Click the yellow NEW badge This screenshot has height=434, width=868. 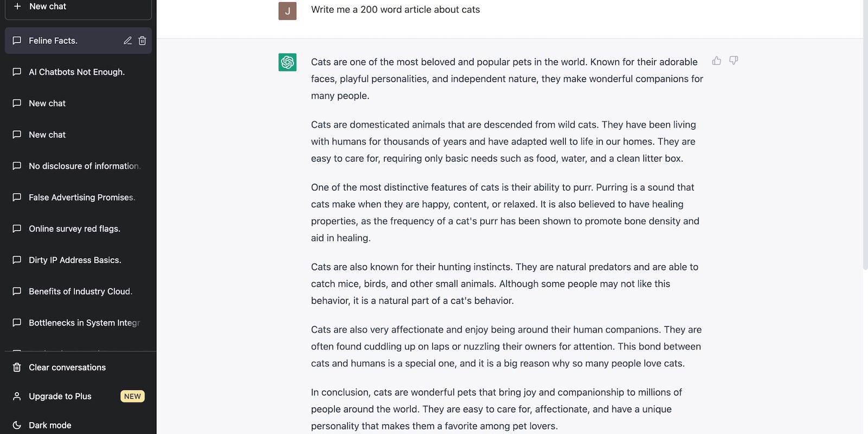tap(132, 396)
